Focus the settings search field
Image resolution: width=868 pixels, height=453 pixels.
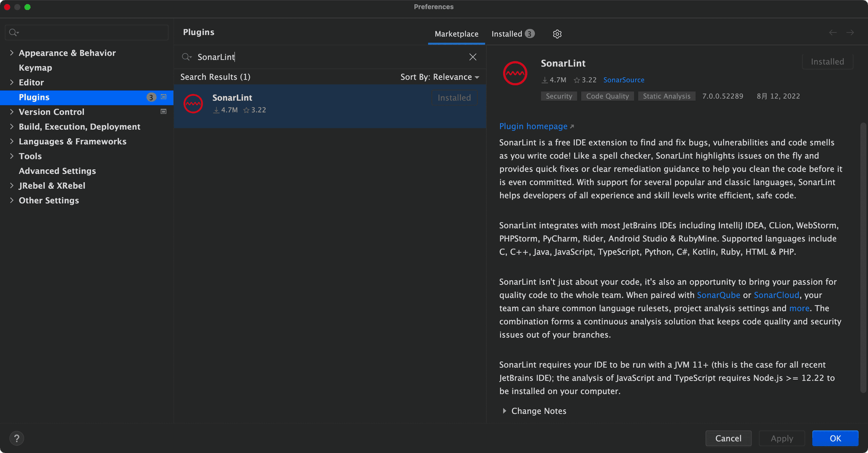(87, 33)
